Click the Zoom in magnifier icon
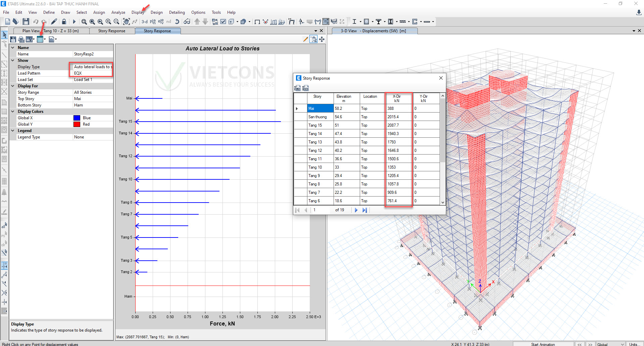This screenshot has width=644, height=346. [108, 21]
